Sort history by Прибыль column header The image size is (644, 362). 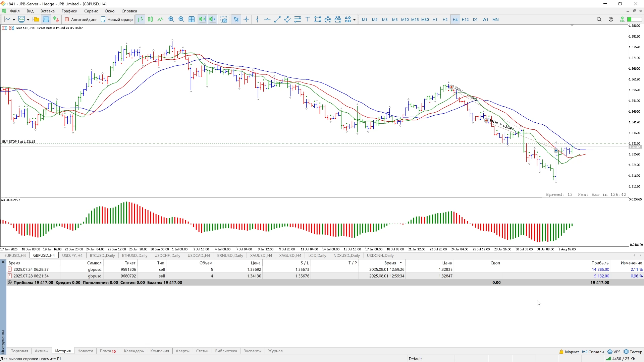pyautogui.click(x=600, y=263)
